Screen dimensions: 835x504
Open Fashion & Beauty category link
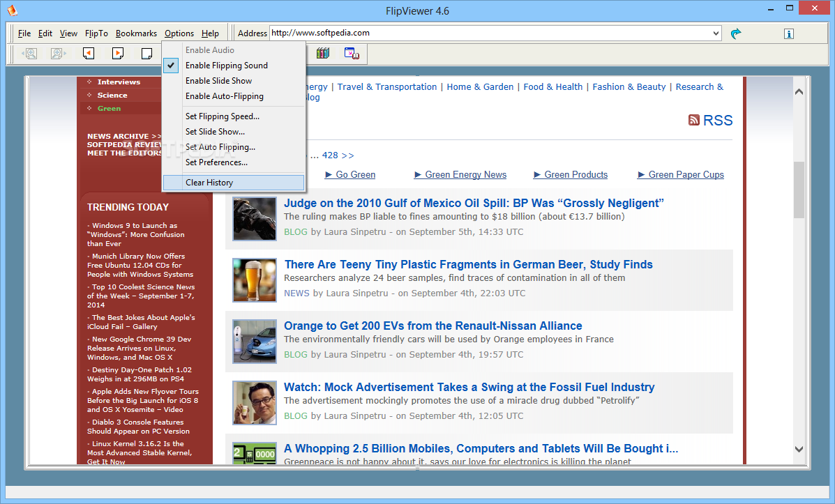tap(629, 86)
